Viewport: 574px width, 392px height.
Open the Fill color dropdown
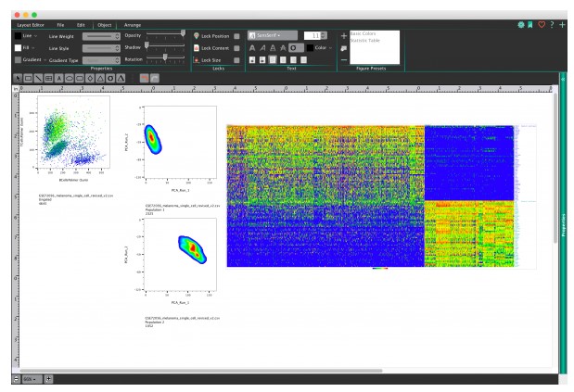29,48
